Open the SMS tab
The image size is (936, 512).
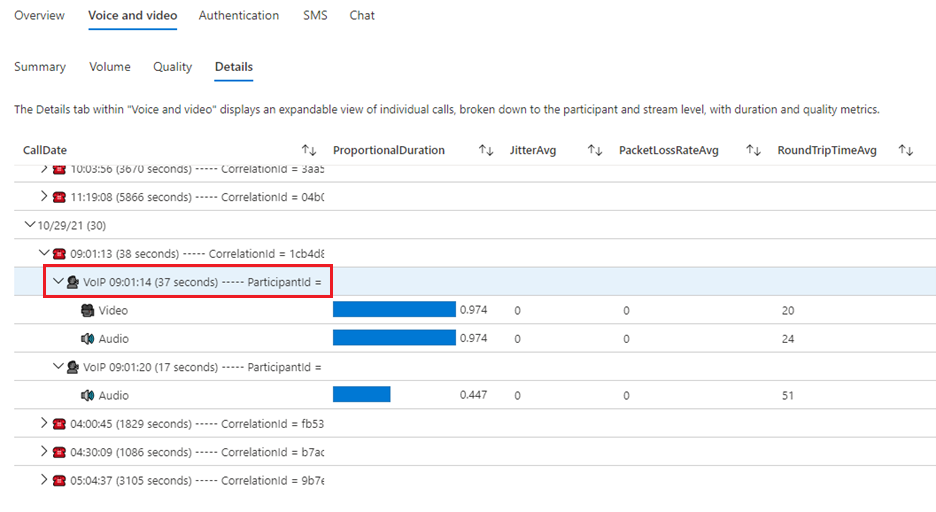click(315, 16)
